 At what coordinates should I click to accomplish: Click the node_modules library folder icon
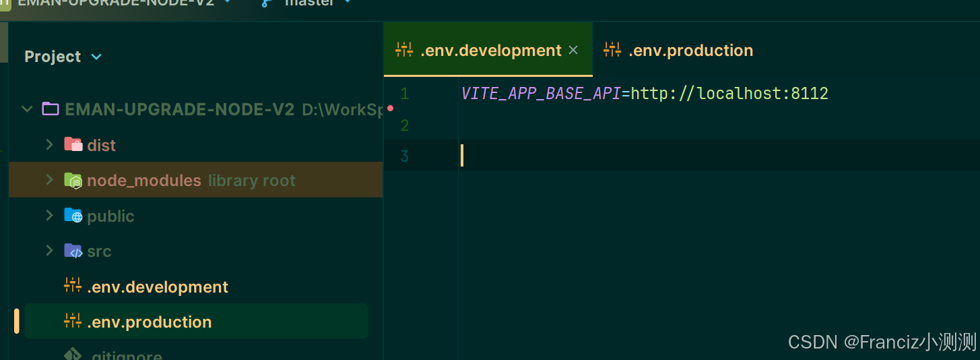pos(73,180)
